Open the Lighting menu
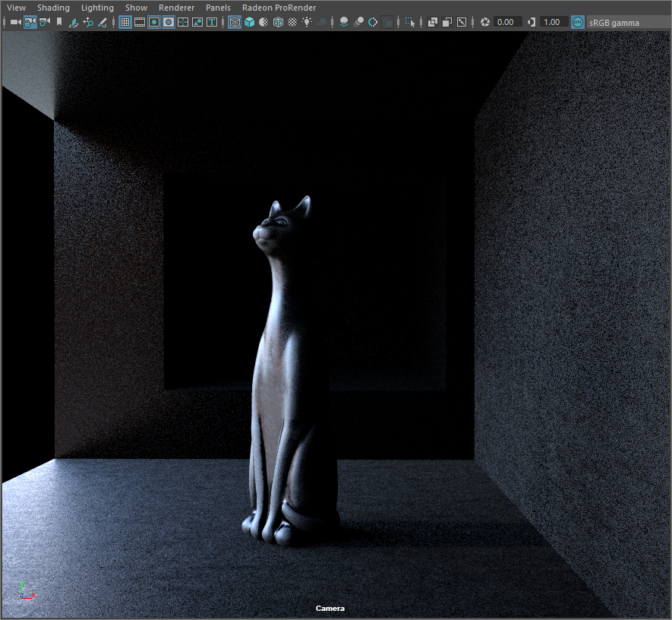 97,8
